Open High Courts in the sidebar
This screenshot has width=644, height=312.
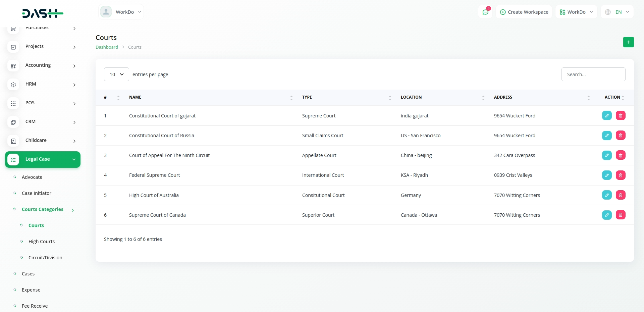[x=42, y=242]
